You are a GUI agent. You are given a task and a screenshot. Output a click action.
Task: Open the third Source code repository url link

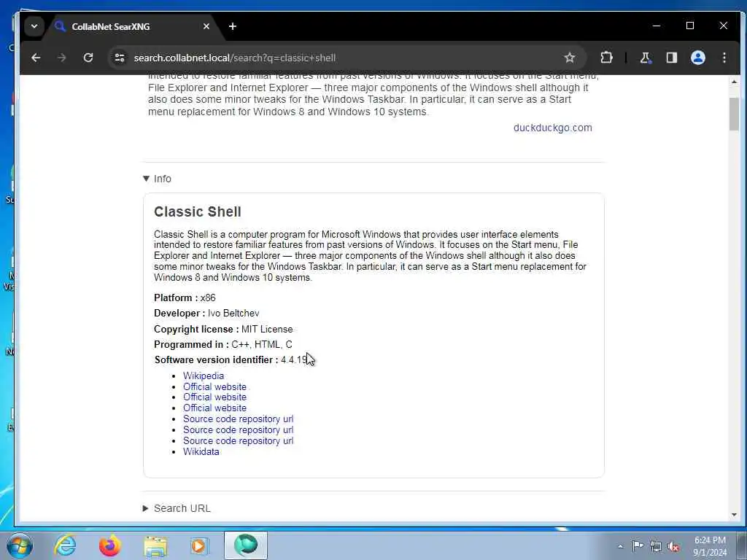pyautogui.click(x=239, y=441)
